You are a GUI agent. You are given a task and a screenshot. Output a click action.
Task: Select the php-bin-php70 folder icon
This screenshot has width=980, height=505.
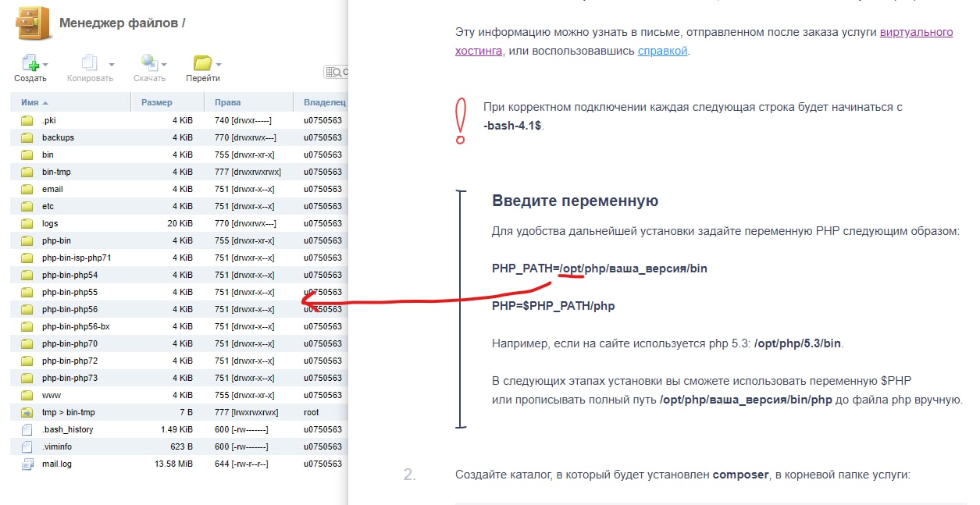27,343
